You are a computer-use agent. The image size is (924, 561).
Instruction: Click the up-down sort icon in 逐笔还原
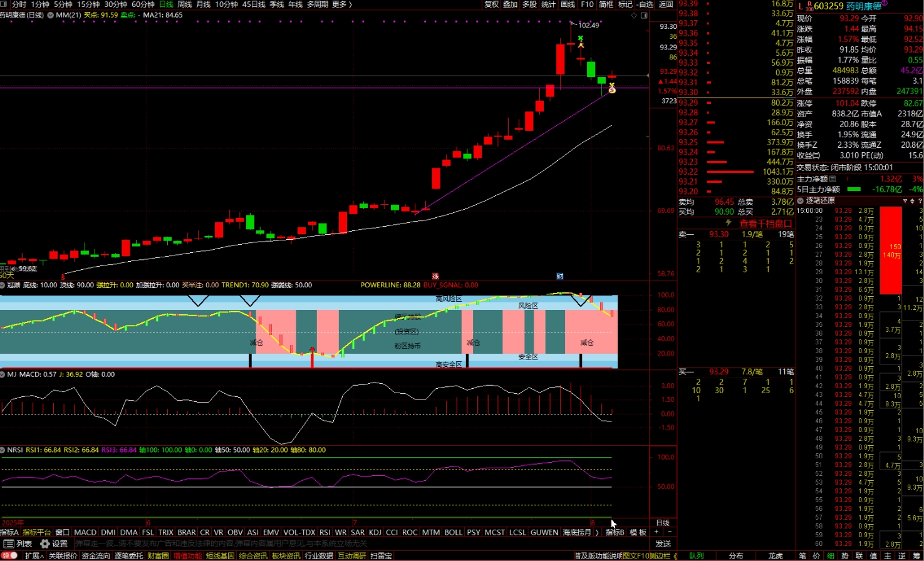[913, 201]
